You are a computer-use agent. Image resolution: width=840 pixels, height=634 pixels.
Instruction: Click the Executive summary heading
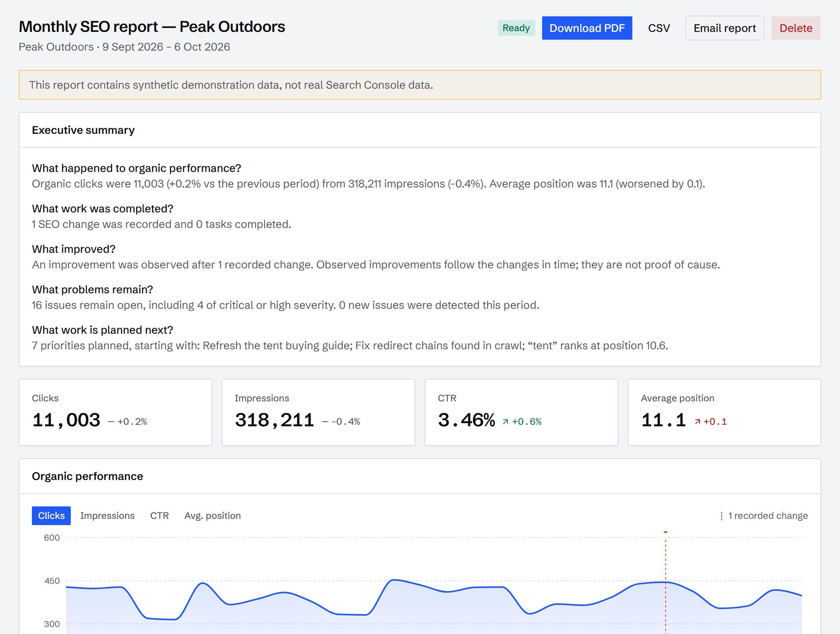tap(83, 130)
